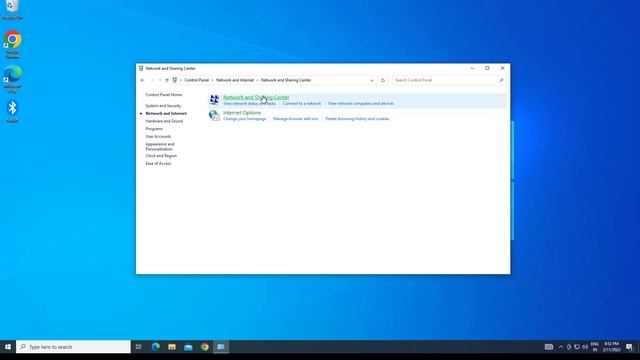Launch Google Chrome from the taskbar
The height and width of the screenshot is (360, 640).
[204, 347]
